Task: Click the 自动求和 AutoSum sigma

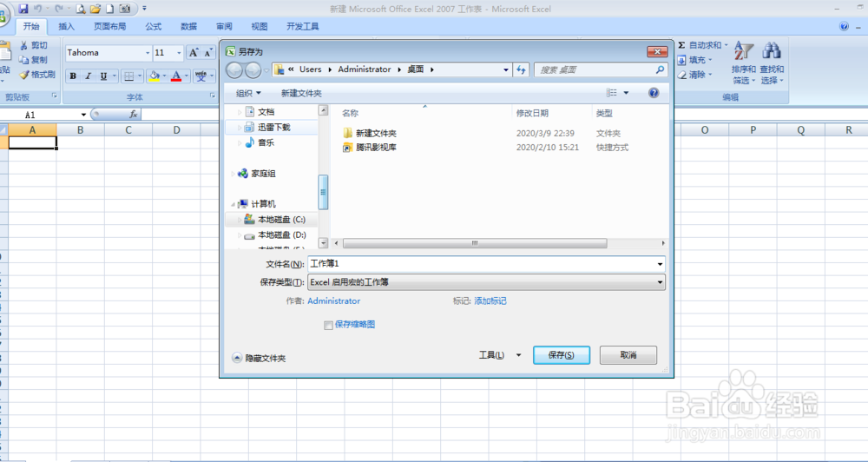Action: coord(702,45)
